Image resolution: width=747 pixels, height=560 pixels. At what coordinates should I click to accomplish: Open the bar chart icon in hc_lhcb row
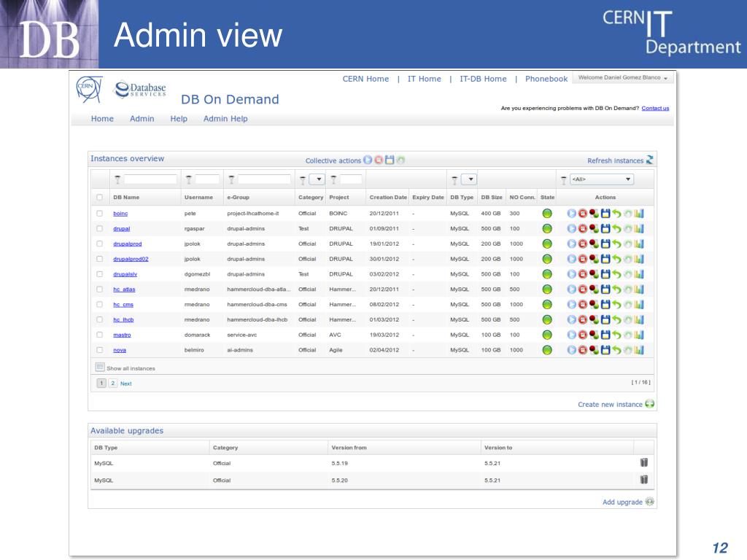click(639, 320)
